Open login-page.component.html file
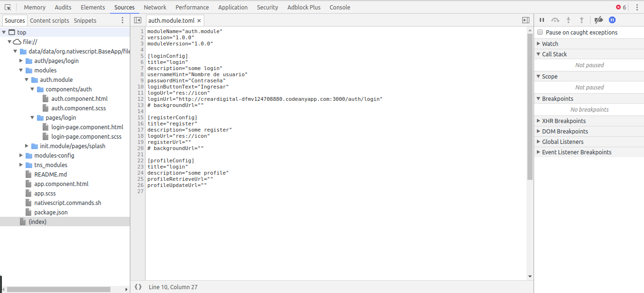The image size is (644, 293). click(x=87, y=127)
